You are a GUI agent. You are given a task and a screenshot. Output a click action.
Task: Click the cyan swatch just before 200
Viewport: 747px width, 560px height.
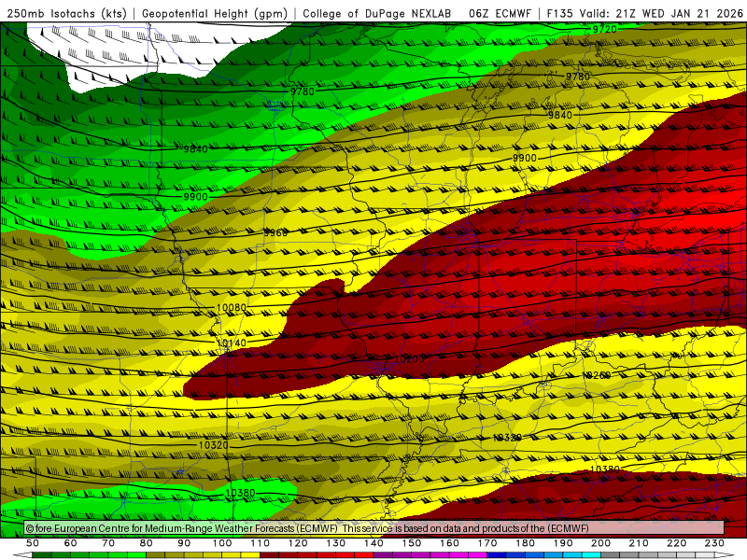pyautogui.click(x=592, y=555)
